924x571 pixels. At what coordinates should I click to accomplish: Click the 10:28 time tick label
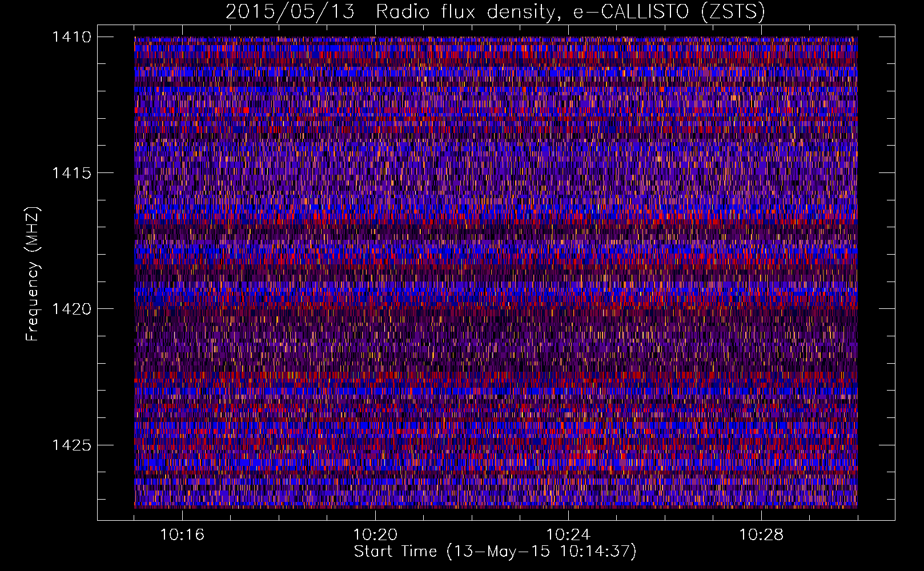(761, 535)
